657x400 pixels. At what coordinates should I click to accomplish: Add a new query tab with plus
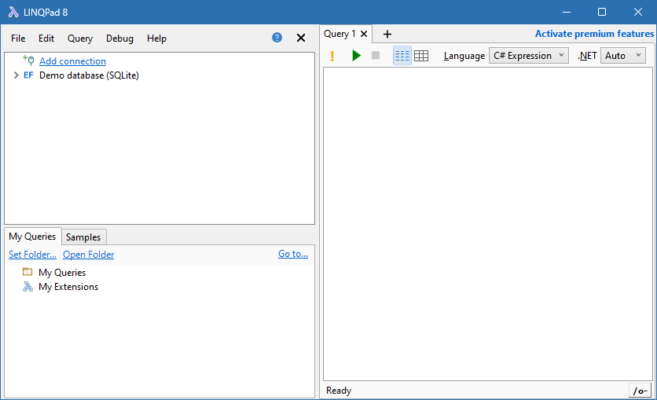click(x=387, y=34)
